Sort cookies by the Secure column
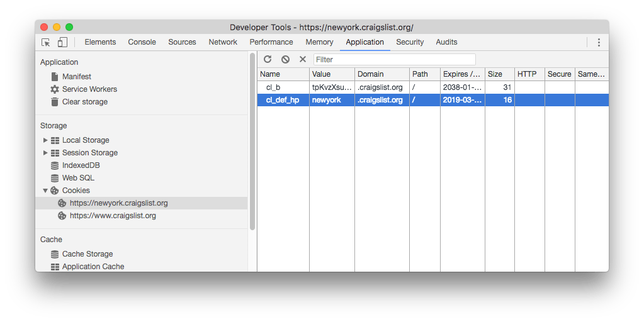Viewport: 644px width, 322px height. click(560, 74)
